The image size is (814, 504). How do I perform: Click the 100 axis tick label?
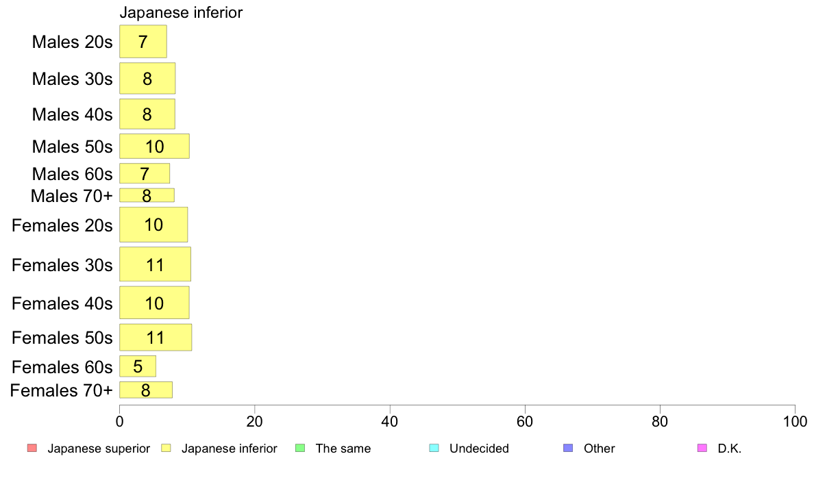(795, 421)
